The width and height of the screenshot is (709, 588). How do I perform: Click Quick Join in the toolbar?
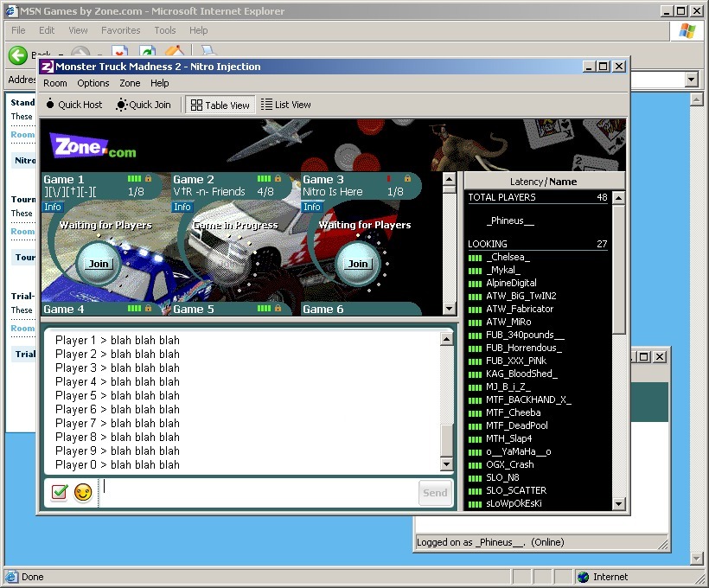pyautogui.click(x=144, y=105)
